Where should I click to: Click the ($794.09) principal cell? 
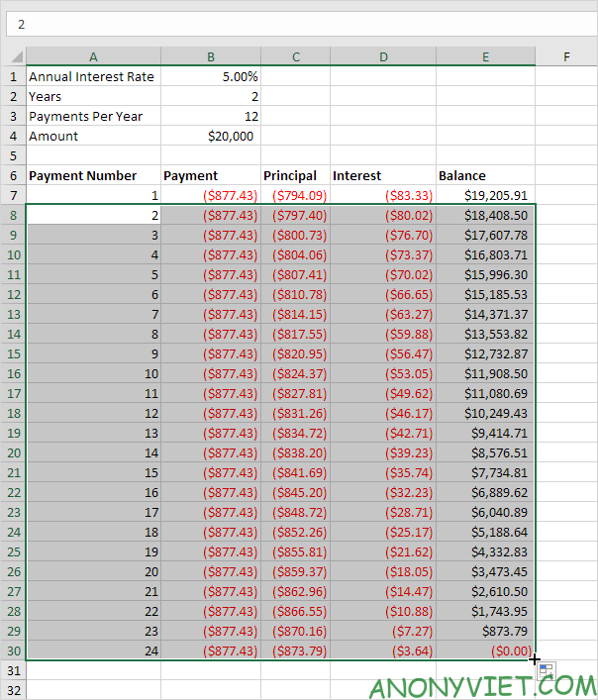pyautogui.click(x=295, y=196)
